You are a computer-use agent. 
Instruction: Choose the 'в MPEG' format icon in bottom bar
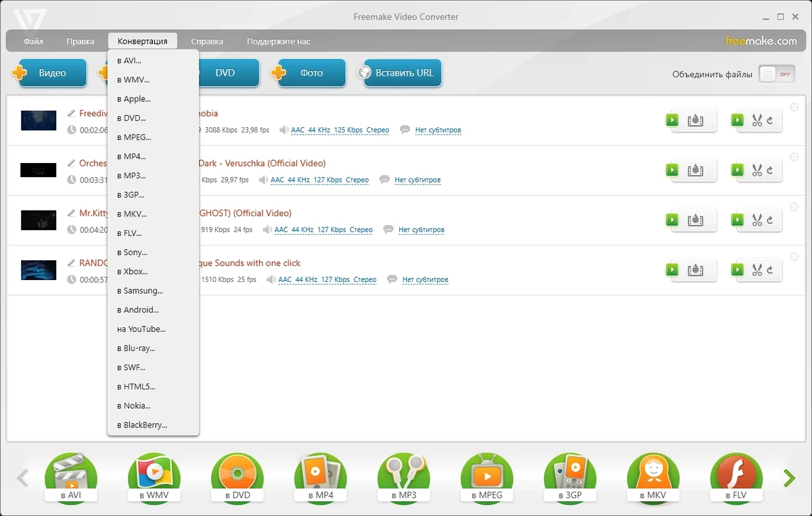pyautogui.click(x=487, y=478)
